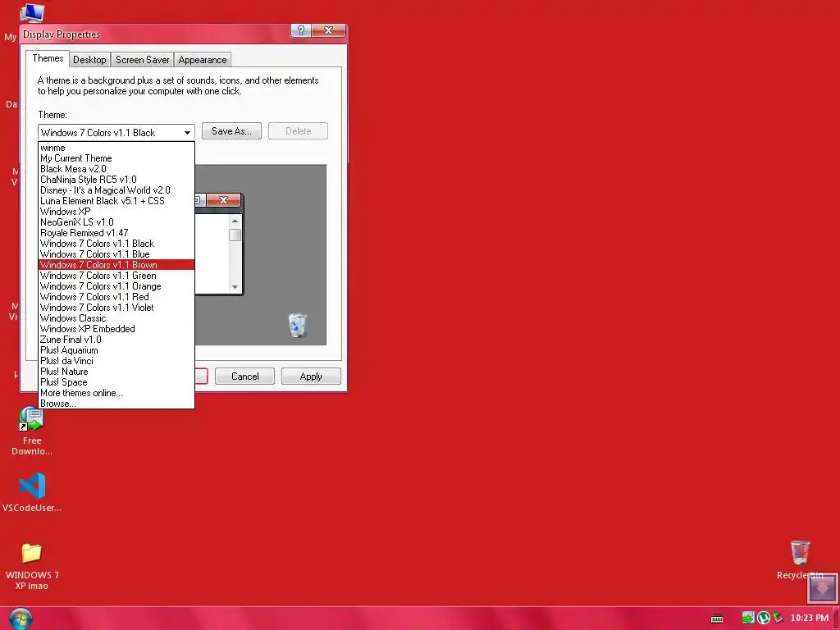Select Zune Final v1.0 theme
The width and height of the screenshot is (840, 630).
click(x=116, y=340)
